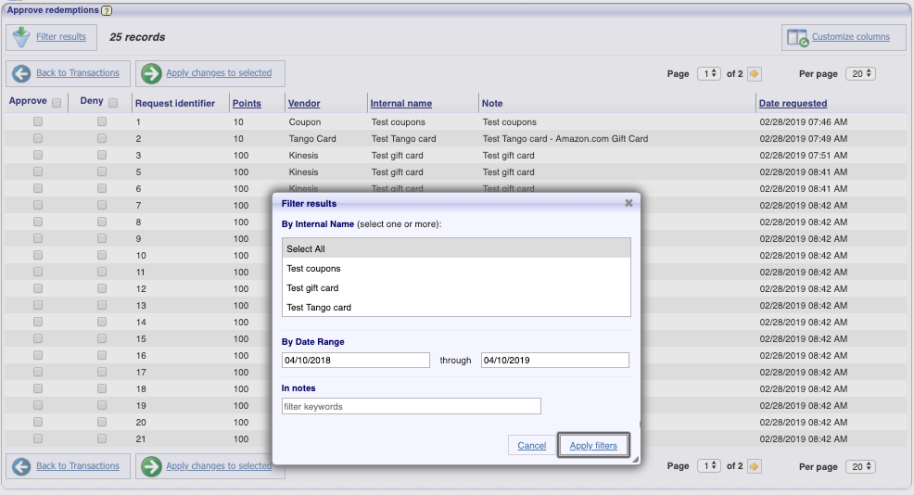The image size is (914, 495).
Task: Click start date field 04/10/2018
Action: (x=356, y=360)
